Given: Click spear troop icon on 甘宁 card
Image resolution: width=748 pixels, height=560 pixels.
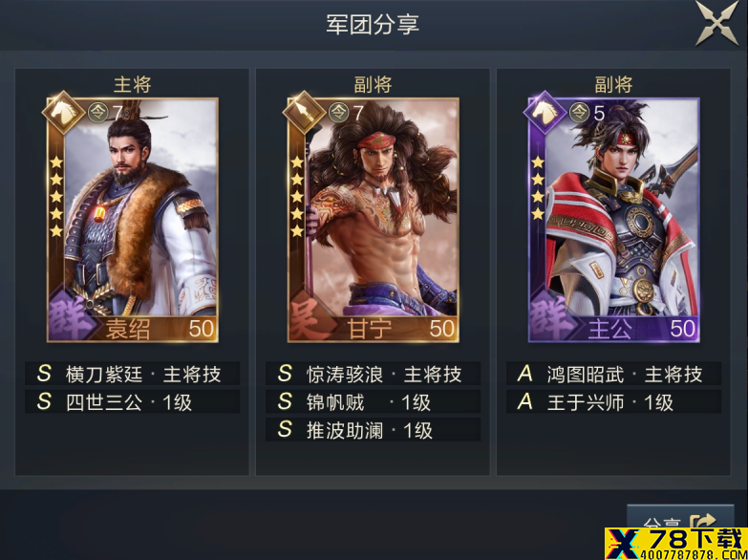Looking at the screenshot, I should 304,113.
